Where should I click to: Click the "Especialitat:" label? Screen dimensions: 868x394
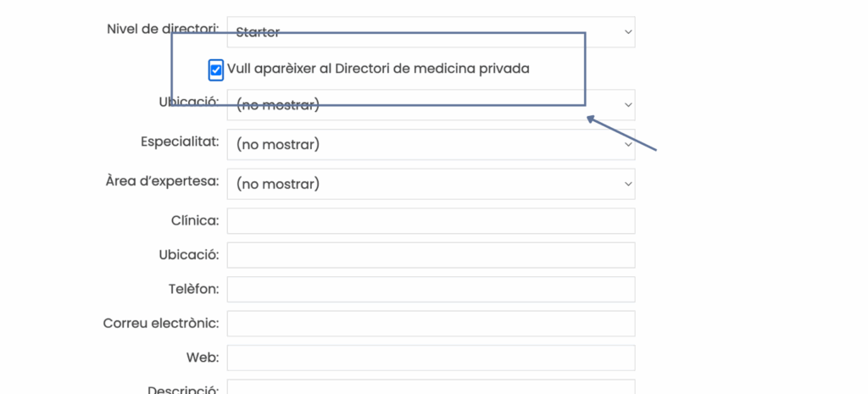(x=180, y=141)
